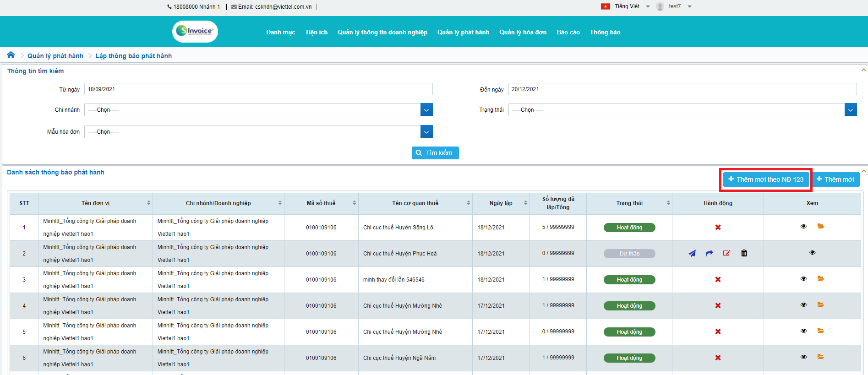Open the Quản lý phát hành menu
Viewport: 868px width, 375px height.
tap(463, 32)
